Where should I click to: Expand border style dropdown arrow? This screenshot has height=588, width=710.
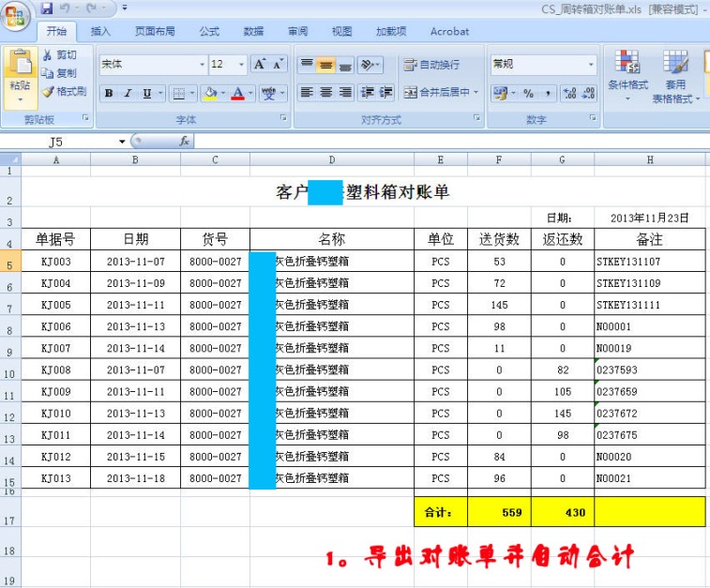point(192,93)
